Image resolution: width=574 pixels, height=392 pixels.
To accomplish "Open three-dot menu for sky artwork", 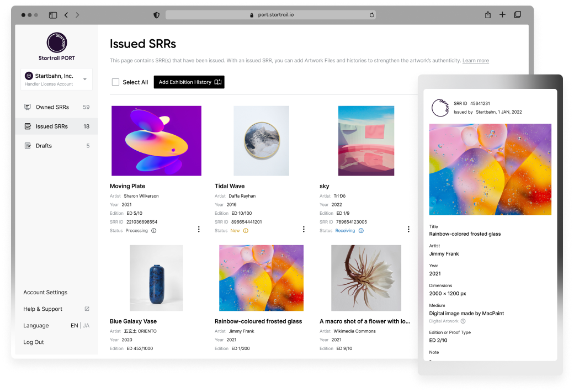I will click(x=408, y=229).
